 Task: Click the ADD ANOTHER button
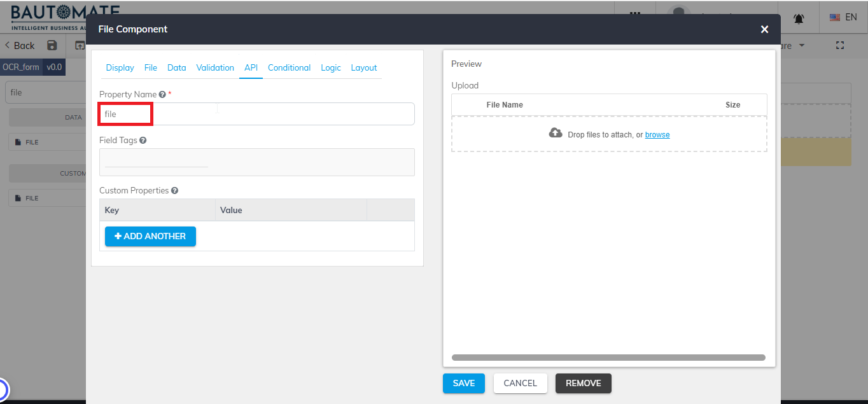click(150, 236)
